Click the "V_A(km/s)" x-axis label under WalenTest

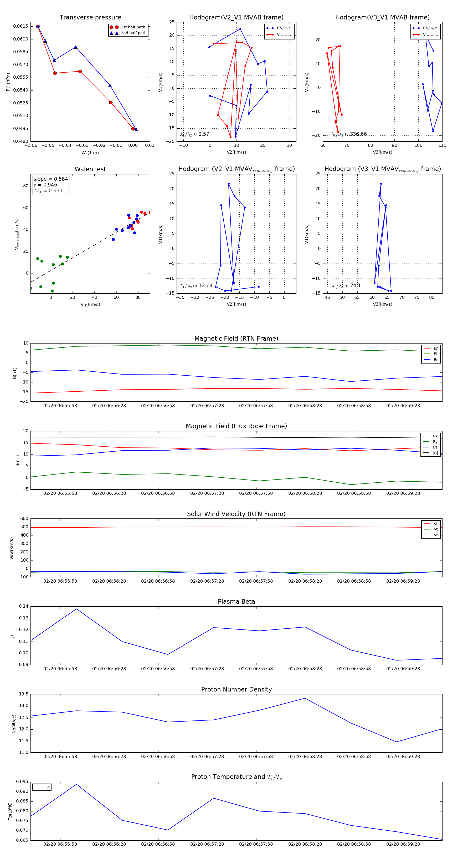tap(90, 304)
